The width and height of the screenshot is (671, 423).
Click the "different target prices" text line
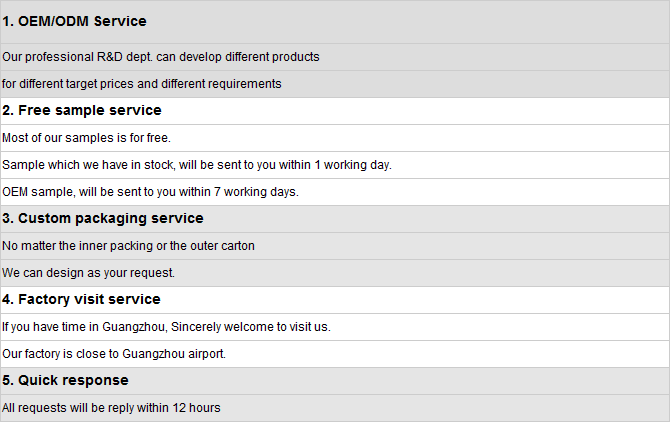point(141,84)
